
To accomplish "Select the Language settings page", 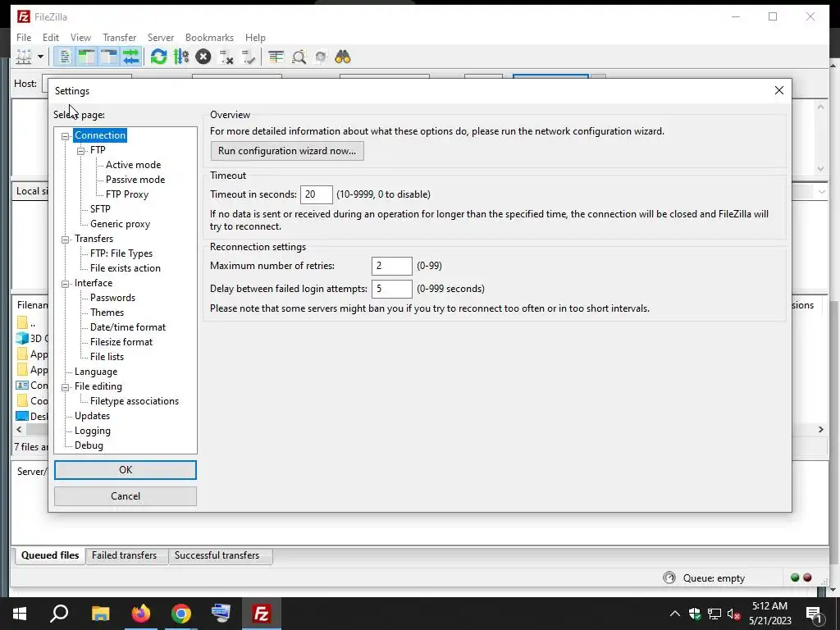I will (96, 372).
